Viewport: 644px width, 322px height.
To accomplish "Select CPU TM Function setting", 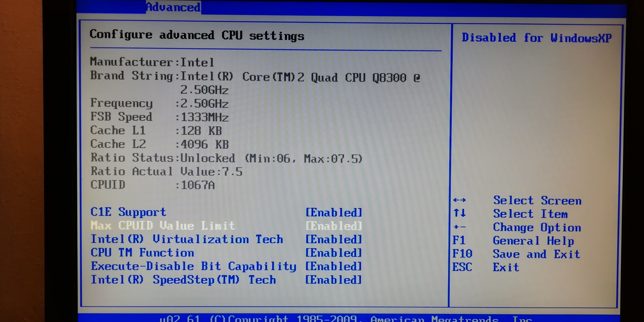I will click(x=142, y=253).
